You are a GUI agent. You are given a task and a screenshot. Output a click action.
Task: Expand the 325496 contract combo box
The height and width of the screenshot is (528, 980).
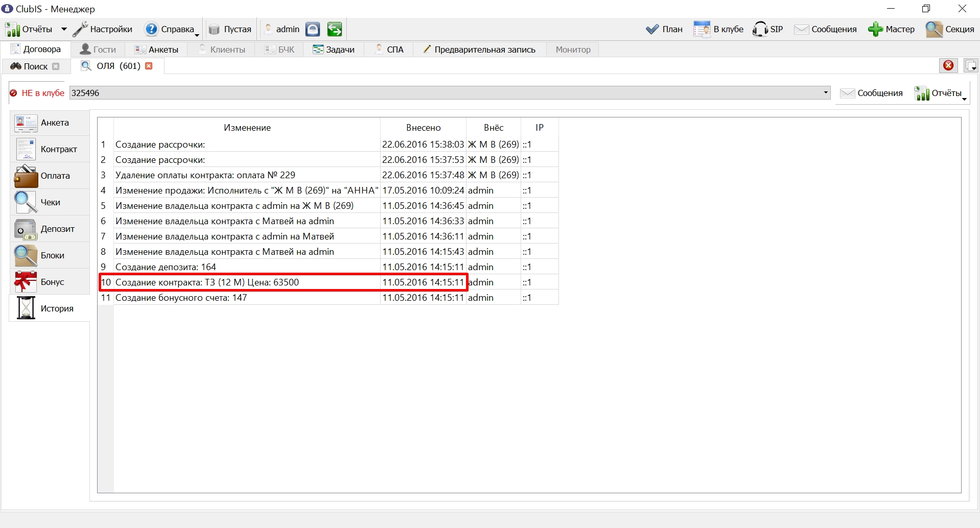(826, 93)
